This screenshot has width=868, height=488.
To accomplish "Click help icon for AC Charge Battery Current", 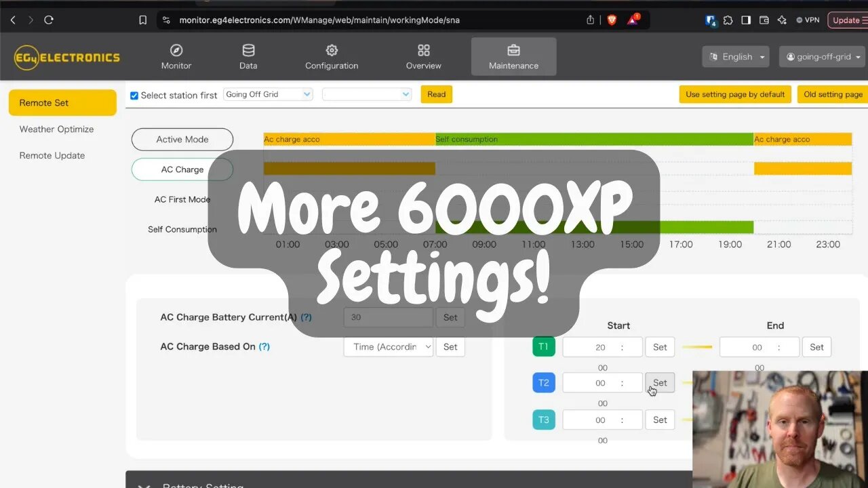I will click(x=306, y=317).
